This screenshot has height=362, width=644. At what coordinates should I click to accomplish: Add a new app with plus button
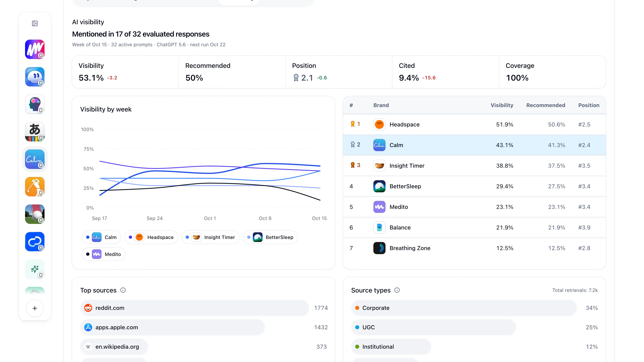click(35, 308)
